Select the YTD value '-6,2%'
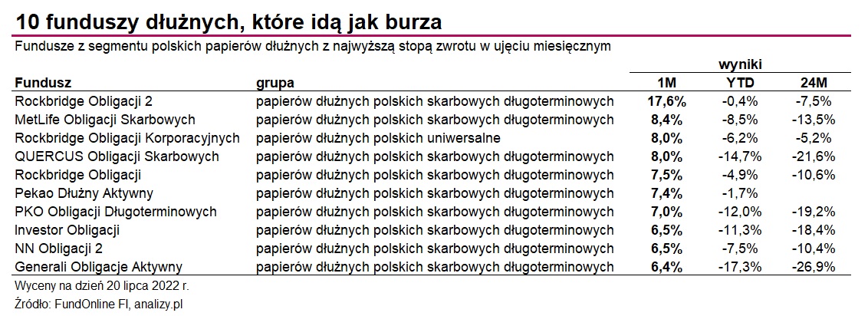 741,138
